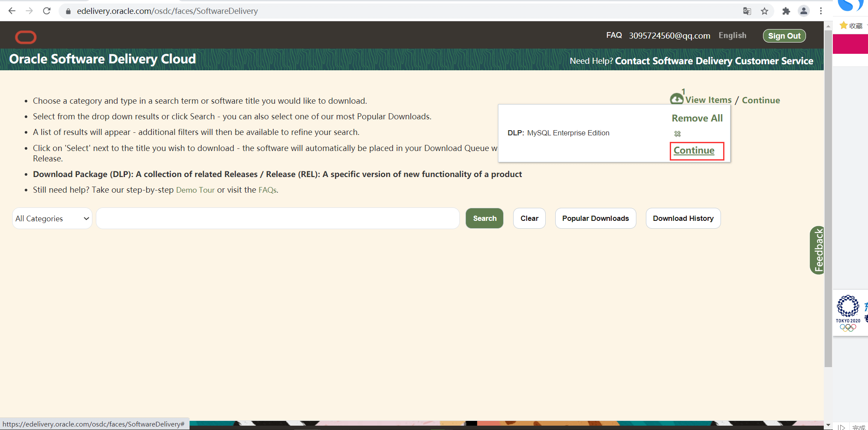Change language via English link
This screenshot has width=868, height=430.
pos(732,36)
